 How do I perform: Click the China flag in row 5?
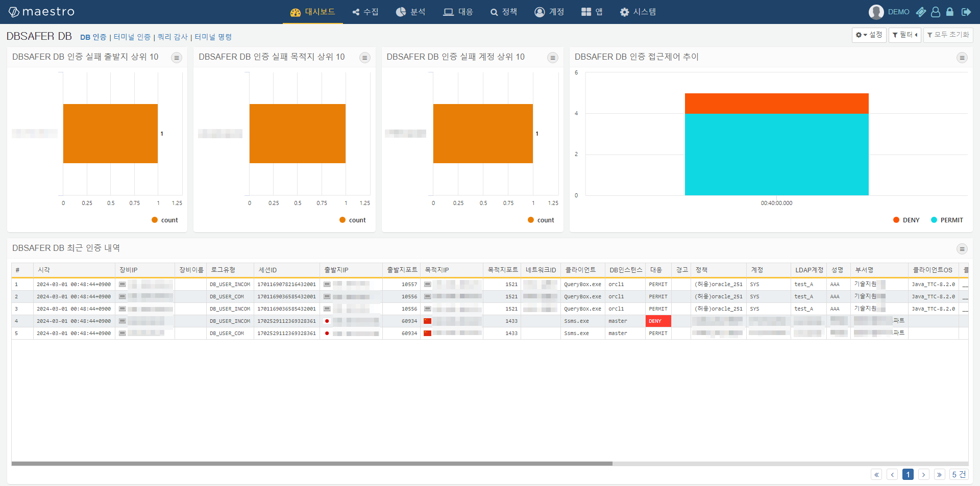tap(428, 333)
